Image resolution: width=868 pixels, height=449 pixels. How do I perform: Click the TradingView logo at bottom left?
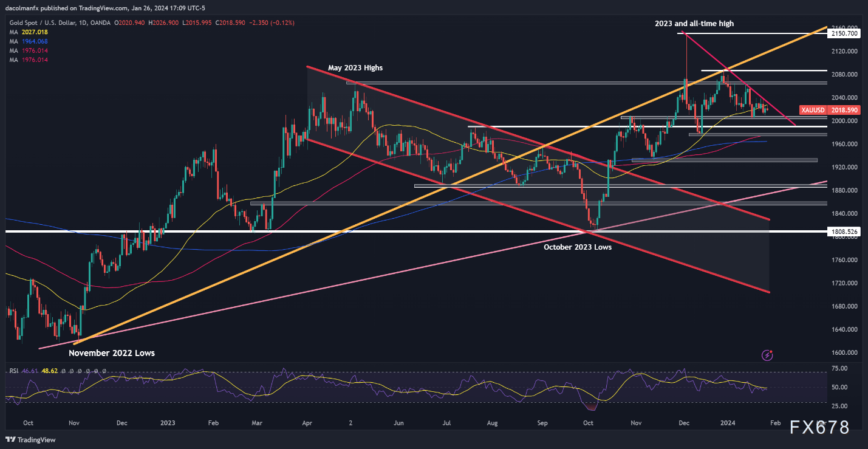click(29, 439)
